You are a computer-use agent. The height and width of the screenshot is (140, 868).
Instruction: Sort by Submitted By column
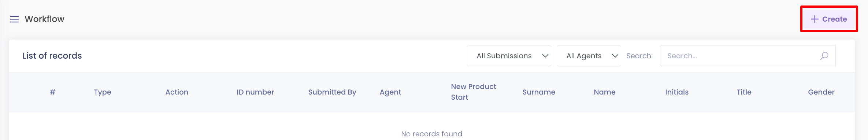[332, 92]
